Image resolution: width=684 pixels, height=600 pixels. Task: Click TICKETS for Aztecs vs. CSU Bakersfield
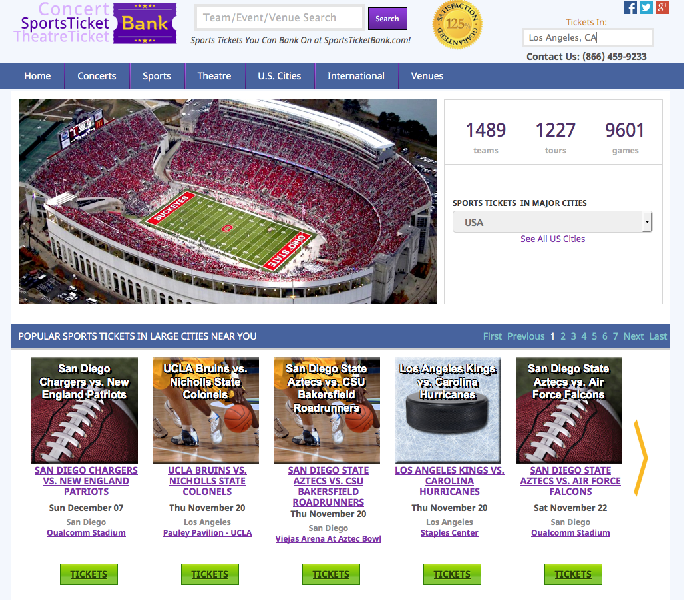point(331,574)
